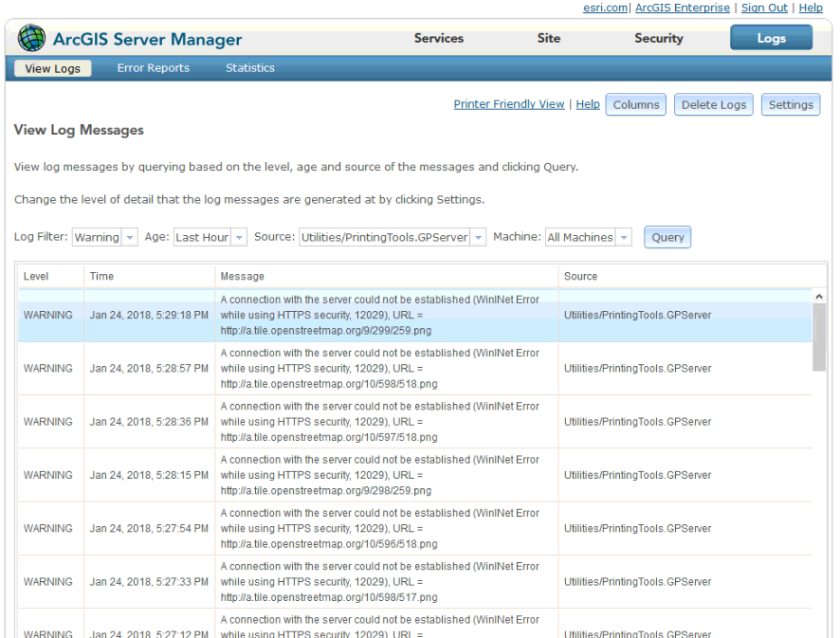
Task: Select log row at 5:28:57 PM
Action: click(x=415, y=369)
